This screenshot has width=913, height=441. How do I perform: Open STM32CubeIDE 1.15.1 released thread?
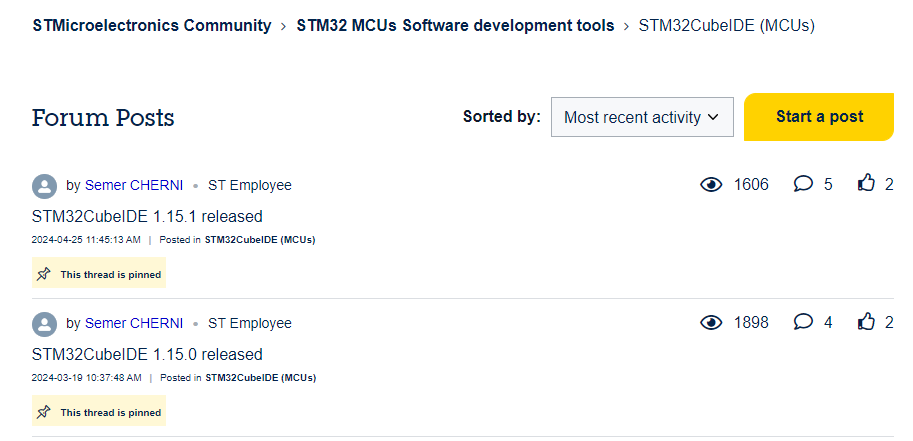point(147,217)
